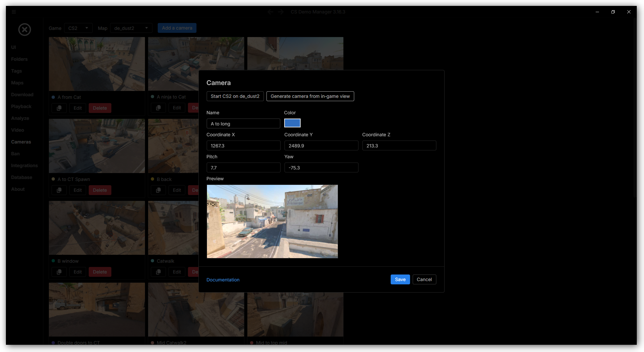Click copy icon for Catwalk camera

pos(158,272)
